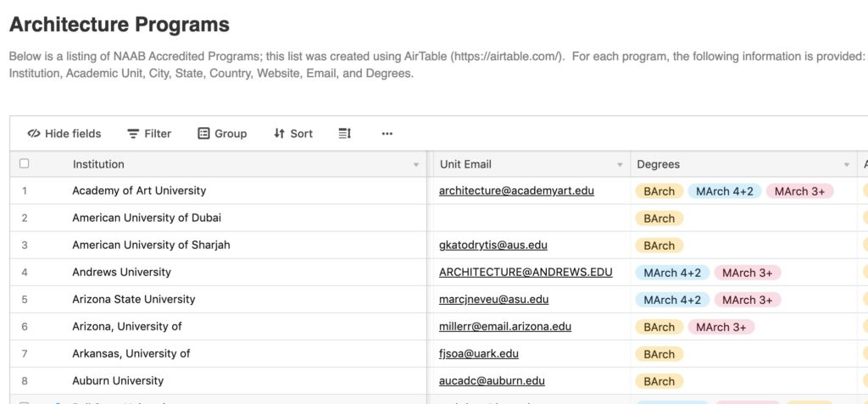Viewport: 868px width, 404px height.
Task: Click MArch 3+ tag in Andrews University row
Action: 748,273
